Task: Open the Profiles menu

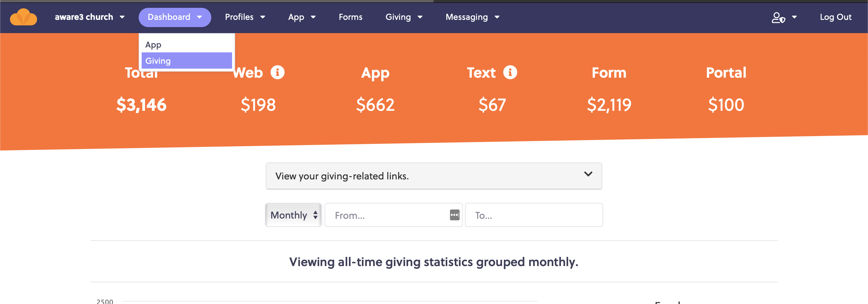Action: (x=245, y=17)
